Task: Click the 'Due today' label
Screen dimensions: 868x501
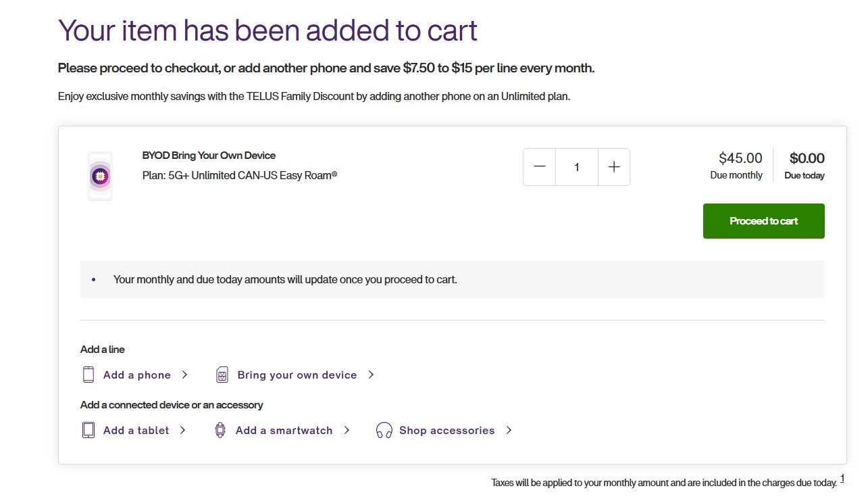Action: tap(805, 176)
